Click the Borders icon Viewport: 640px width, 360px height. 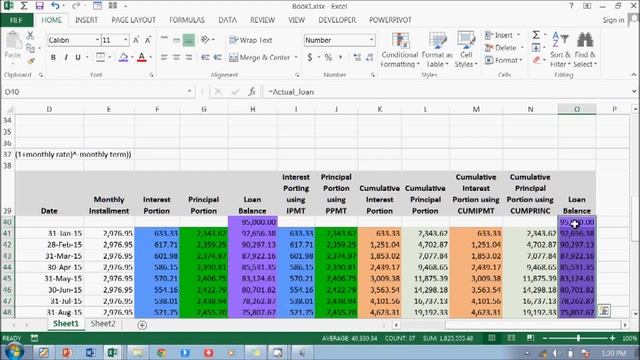100,57
